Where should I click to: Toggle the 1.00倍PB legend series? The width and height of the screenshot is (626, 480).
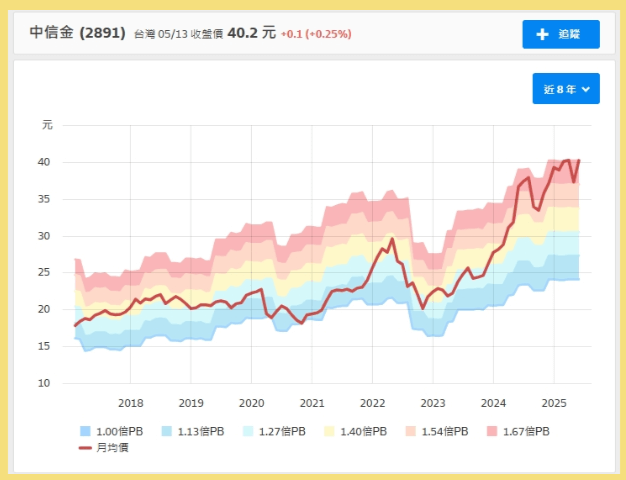point(111,431)
